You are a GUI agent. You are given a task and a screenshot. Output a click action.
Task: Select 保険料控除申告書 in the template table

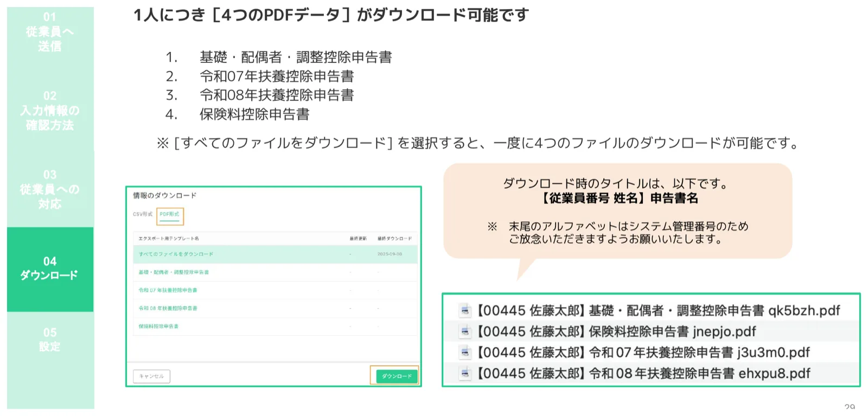click(158, 327)
